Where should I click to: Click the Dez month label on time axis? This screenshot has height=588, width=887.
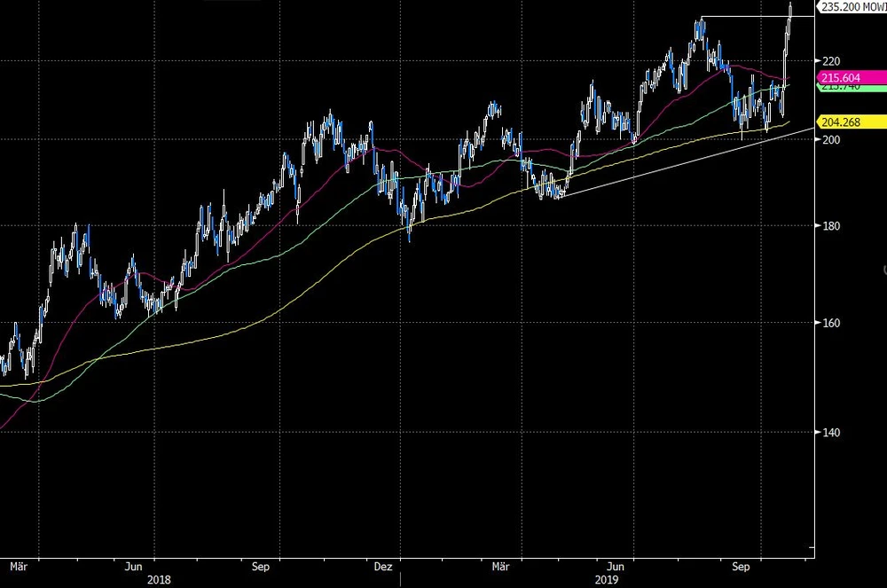coord(383,565)
